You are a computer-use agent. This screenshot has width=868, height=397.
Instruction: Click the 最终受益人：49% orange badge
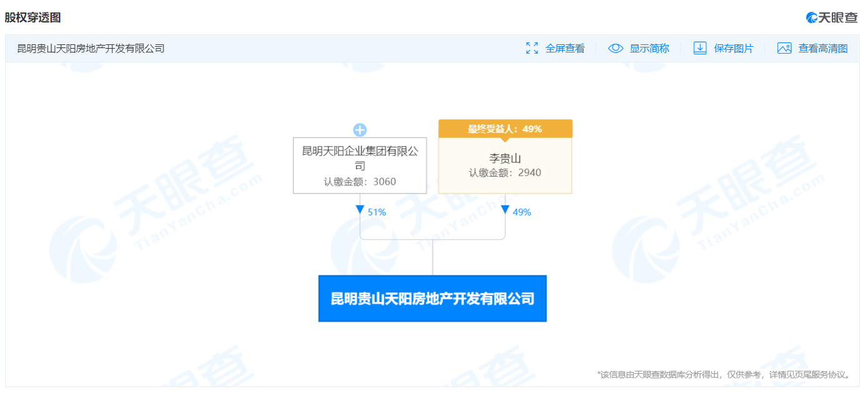tap(505, 129)
